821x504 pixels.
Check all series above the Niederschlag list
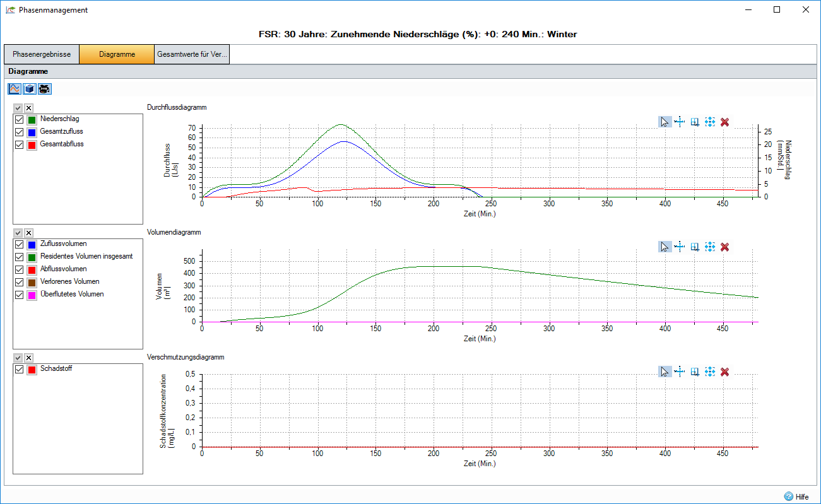(x=18, y=108)
